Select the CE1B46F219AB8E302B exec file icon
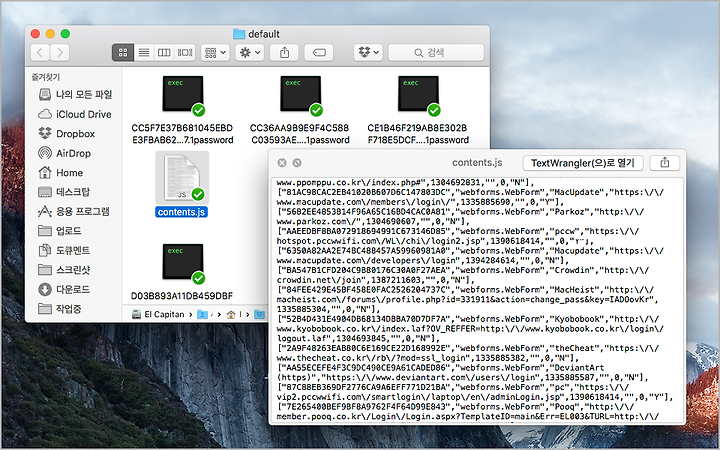The height and width of the screenshot is (450, 720). click(418, 94)
